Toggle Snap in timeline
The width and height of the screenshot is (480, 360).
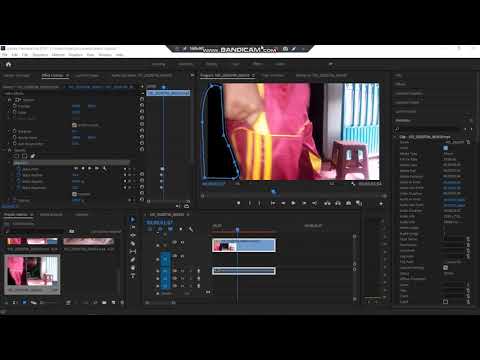(159, 229)
